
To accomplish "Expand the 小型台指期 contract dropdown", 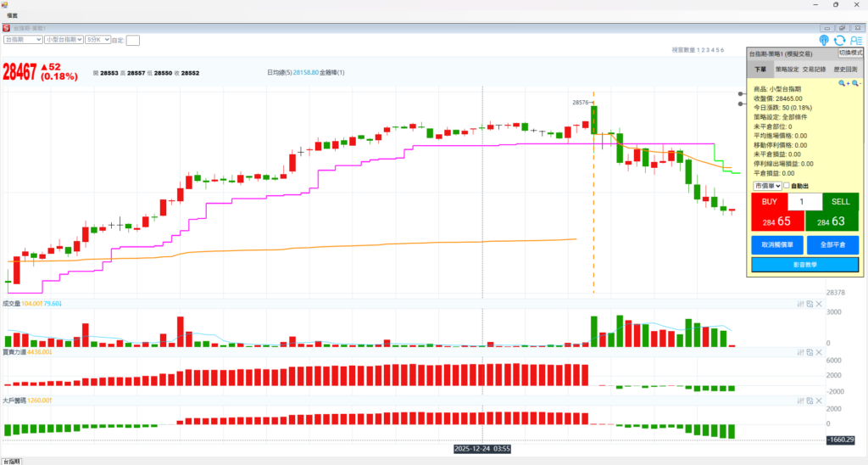I will pyautogui.click(x=64, y=39).
